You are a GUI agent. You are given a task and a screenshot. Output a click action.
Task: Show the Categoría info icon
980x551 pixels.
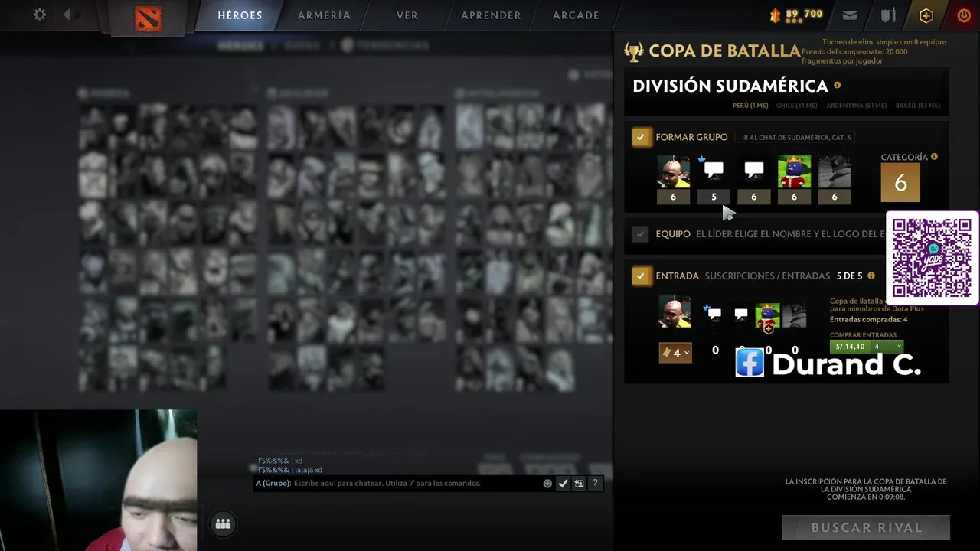(x=934, y=157)
